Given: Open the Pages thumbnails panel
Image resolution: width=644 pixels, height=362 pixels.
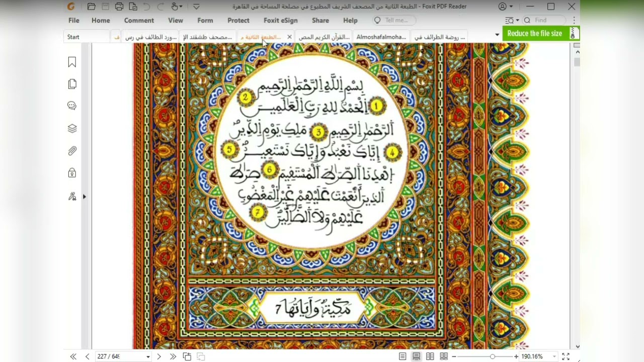Looking at the screenshot, I should tap(72, 84).
